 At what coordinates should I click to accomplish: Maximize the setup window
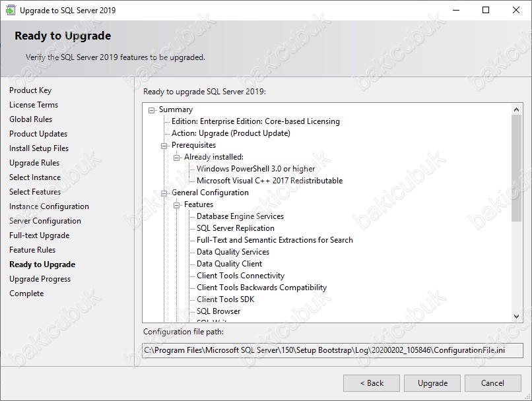pos(486,10)
